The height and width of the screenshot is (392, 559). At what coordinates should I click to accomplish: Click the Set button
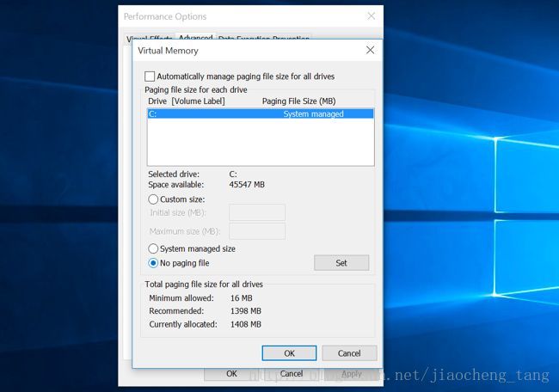341,263
